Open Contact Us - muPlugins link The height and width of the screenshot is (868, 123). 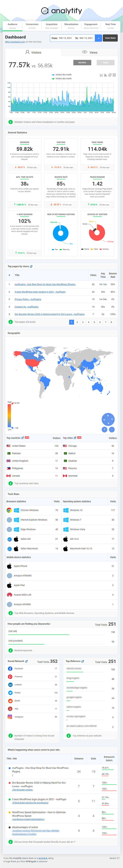pyautogui.click(x=26, y=307)
